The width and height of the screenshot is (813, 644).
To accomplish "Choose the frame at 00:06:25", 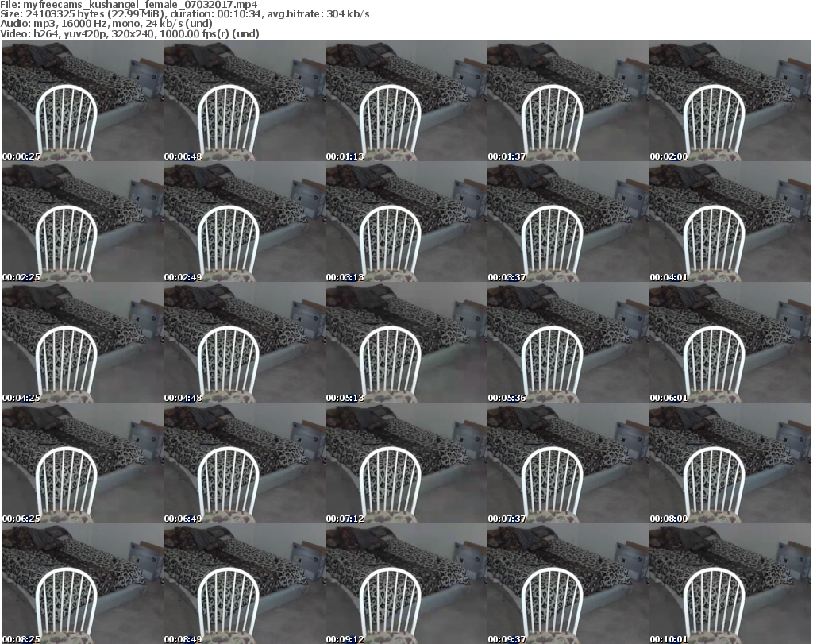I will click(82, 464).
